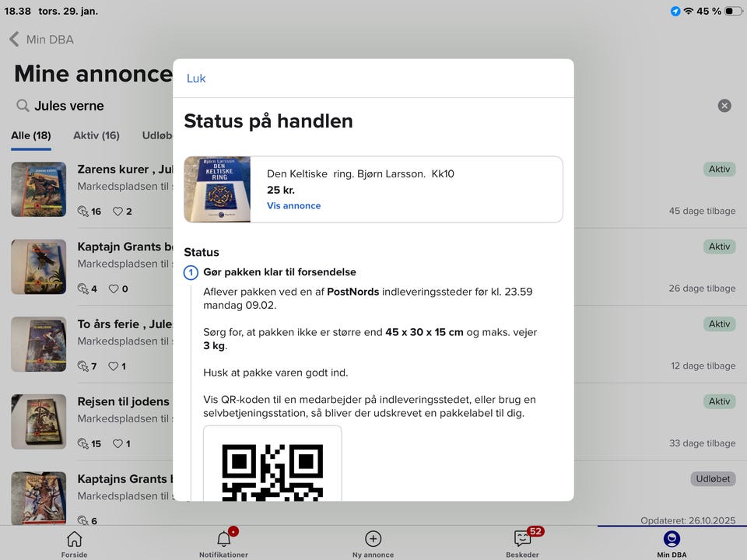Tap the Den Keltiske ring book thumbnail
Viewport: 747px width, 560px height.
point(217,189)
